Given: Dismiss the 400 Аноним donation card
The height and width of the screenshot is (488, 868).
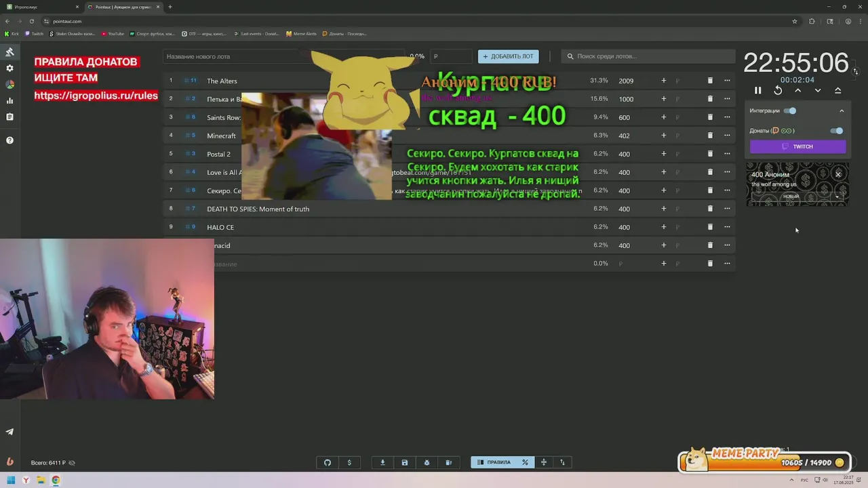Looking at the screenshot, I should click(x=838, y=175).
